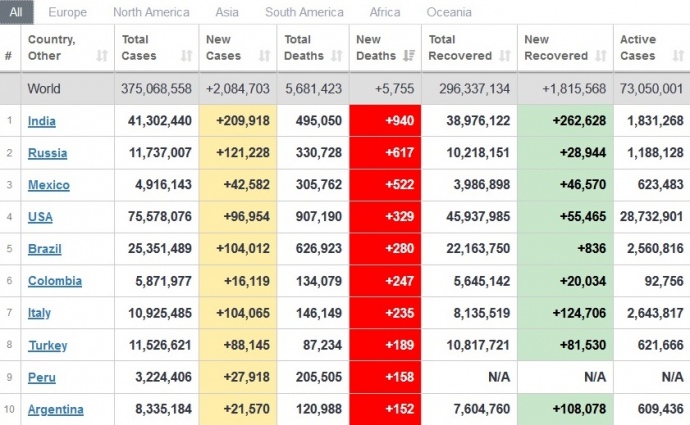Screen dimensions: 690x425
Task: Switch to the Europe tab
Action: click(67, 12)
